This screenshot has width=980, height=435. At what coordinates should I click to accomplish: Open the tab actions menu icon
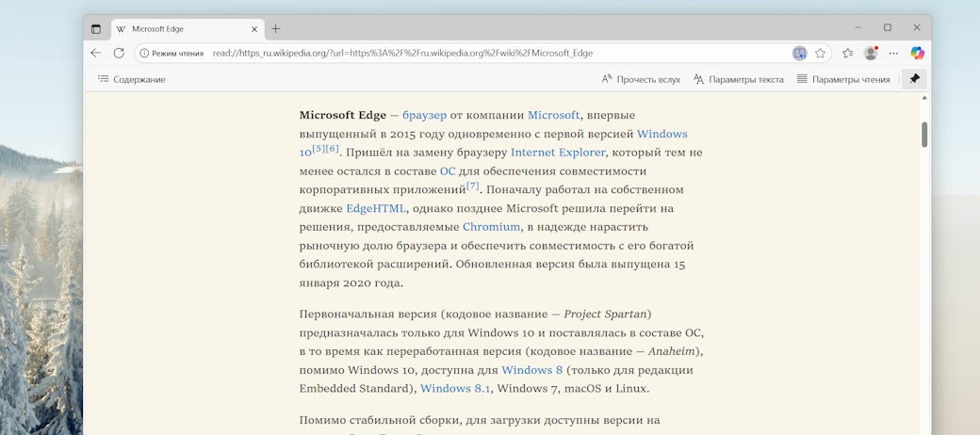click(96, 28)
